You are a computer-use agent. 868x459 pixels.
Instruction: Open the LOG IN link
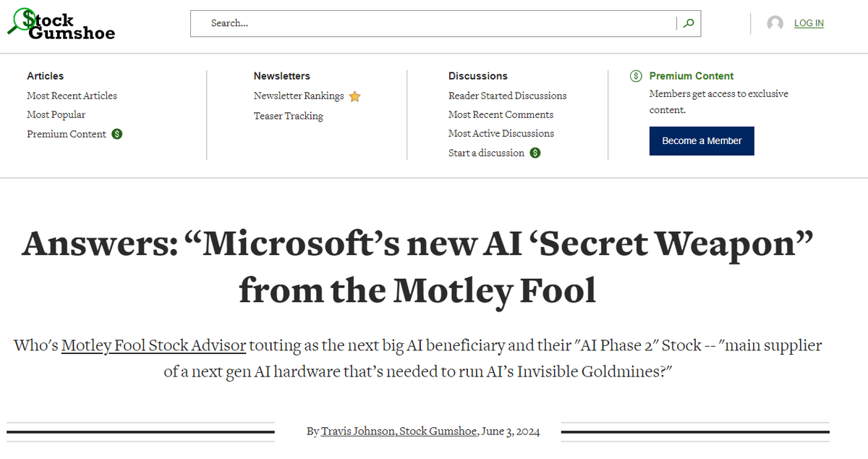point(809,23)
